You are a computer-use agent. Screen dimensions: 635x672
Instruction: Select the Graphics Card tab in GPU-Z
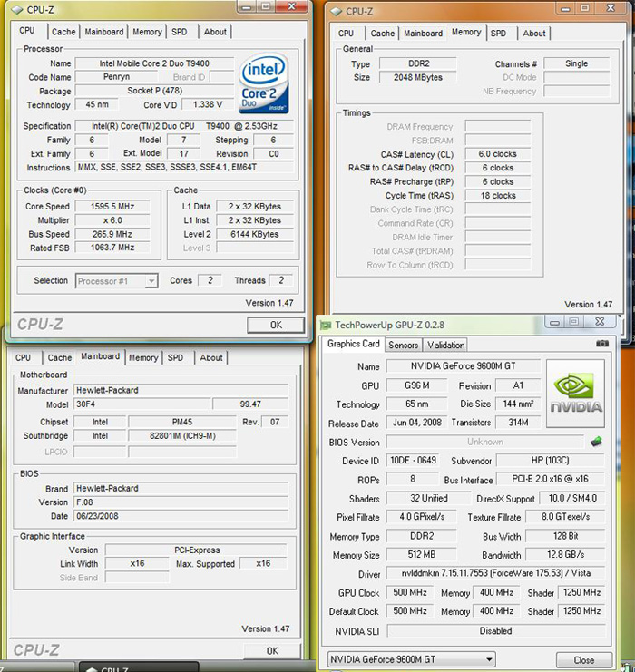(x=353, y=344)
